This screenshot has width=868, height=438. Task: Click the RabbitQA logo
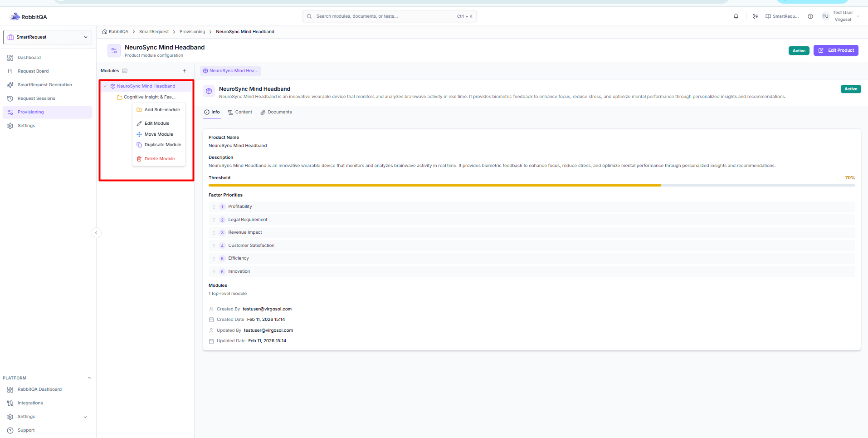[x=28, y=17]
